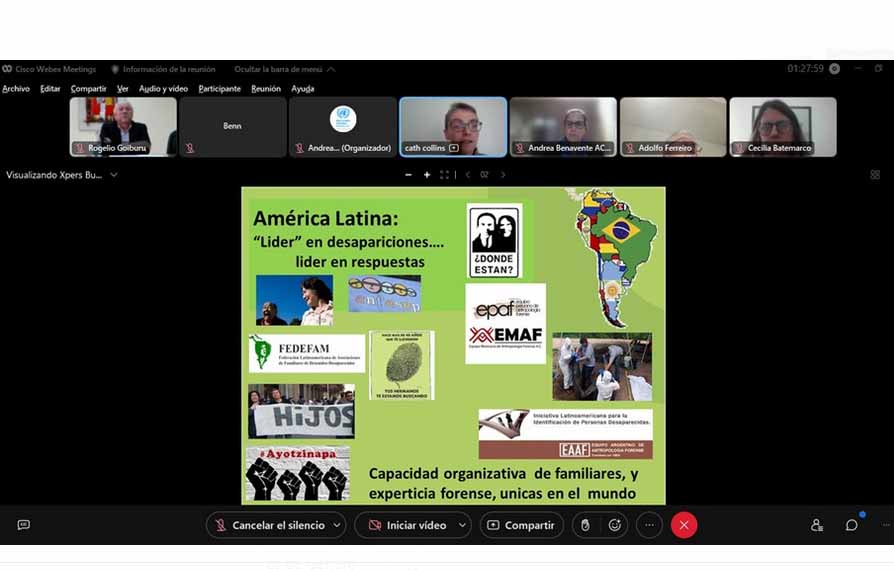Open the Audio y vídeo menu
This screenshot has height=571, width=894.
click(x=163, y=88)
